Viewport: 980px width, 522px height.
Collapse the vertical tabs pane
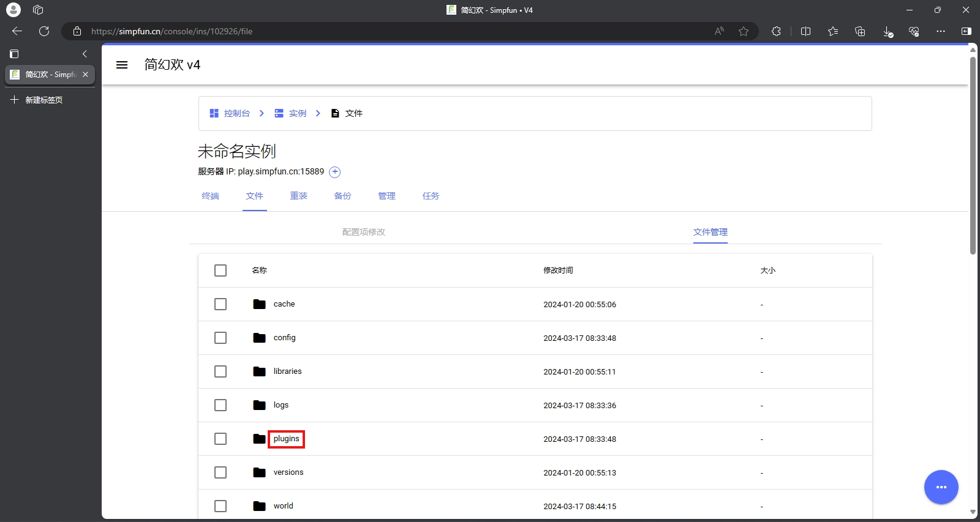[x=85, y=54]
